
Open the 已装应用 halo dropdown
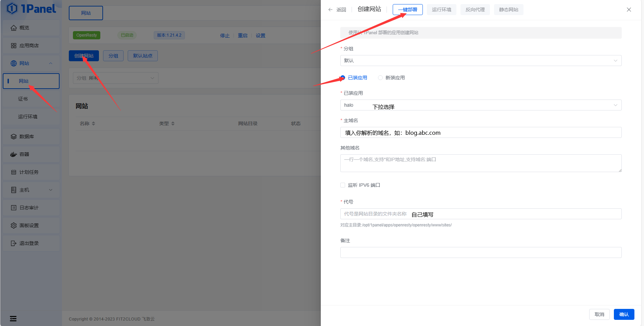(481, 105)
